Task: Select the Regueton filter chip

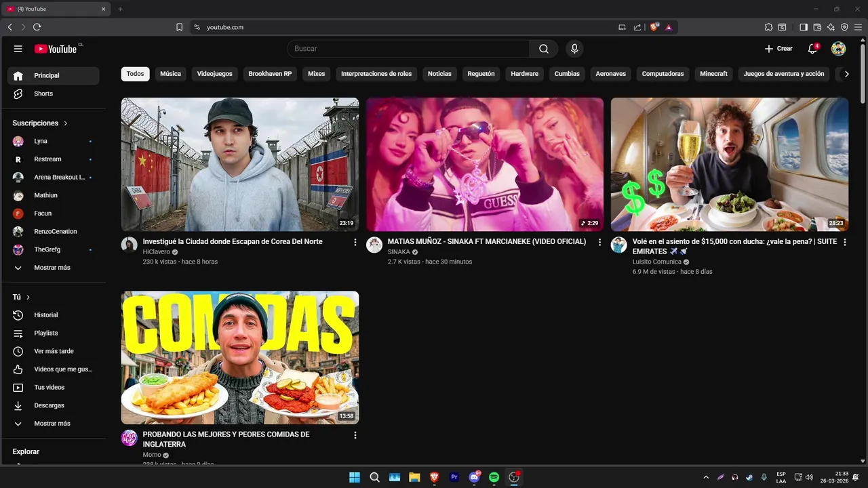Action: (x=481, y=74)
